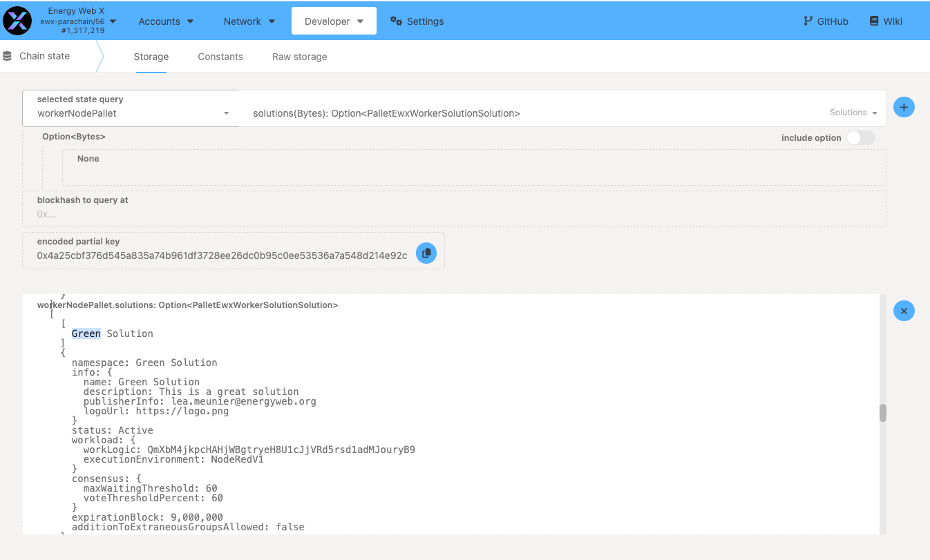This screenshot has width=930, height=560.
Task: Remove the solutions query result
Action: tap(904, 311)
